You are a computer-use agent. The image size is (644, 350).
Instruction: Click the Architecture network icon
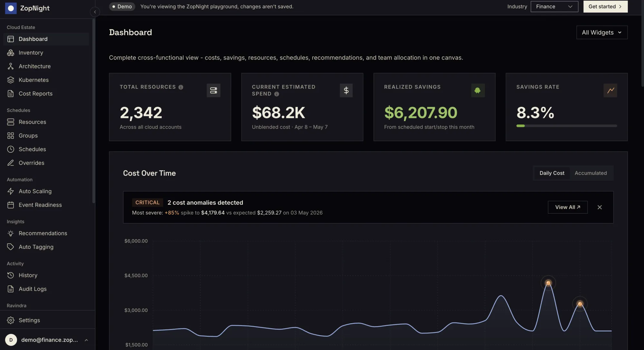tap(11, 66)
